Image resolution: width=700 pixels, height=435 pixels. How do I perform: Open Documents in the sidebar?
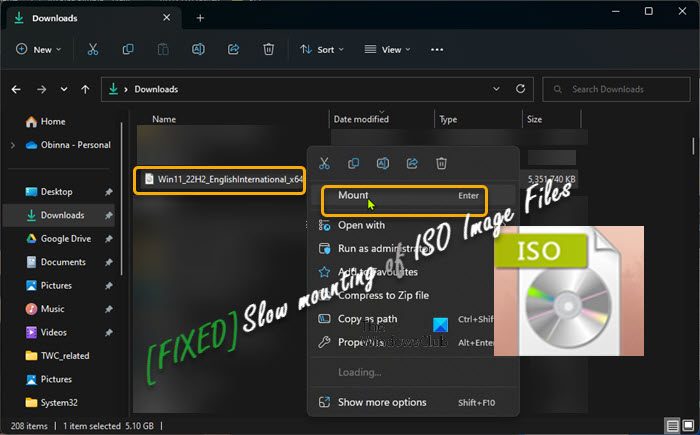tap(63, 262)
